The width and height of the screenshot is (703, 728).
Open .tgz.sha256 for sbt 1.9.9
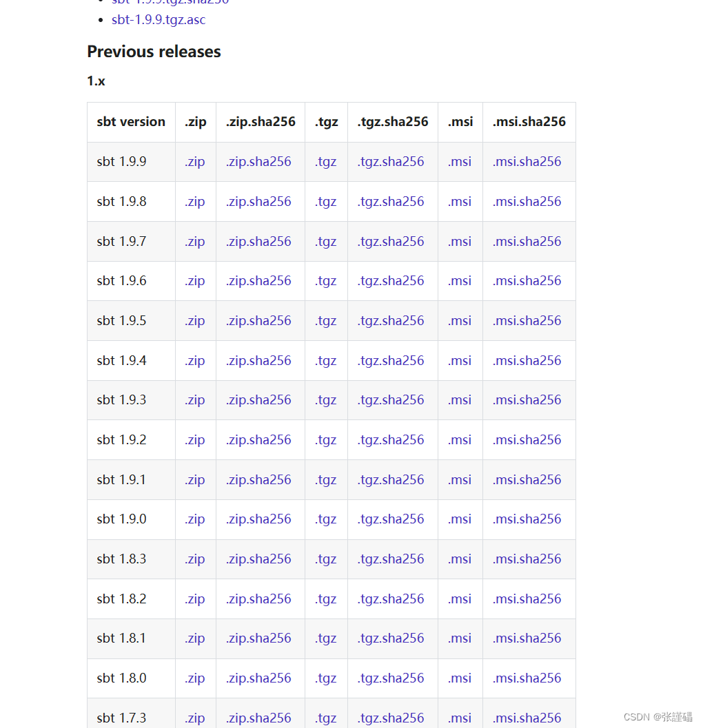pos(391,162)
